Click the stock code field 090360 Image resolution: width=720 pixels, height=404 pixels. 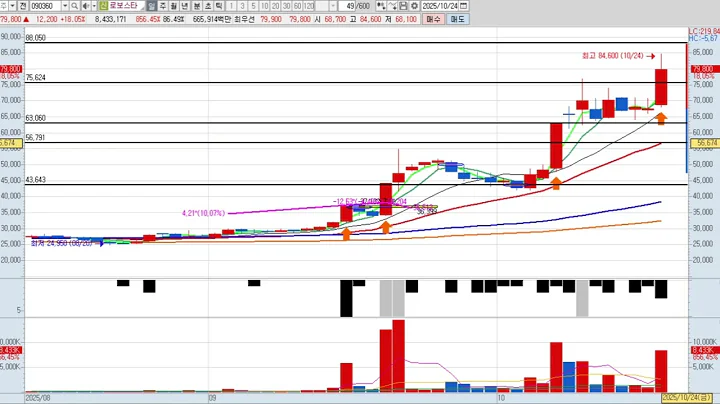(x=45, y=6)
